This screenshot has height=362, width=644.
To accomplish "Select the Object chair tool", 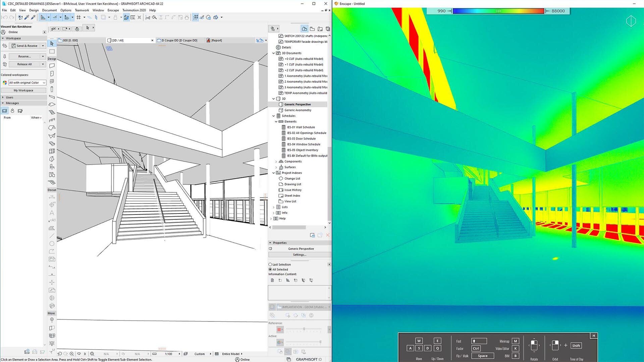I will (x=52, y=167).
